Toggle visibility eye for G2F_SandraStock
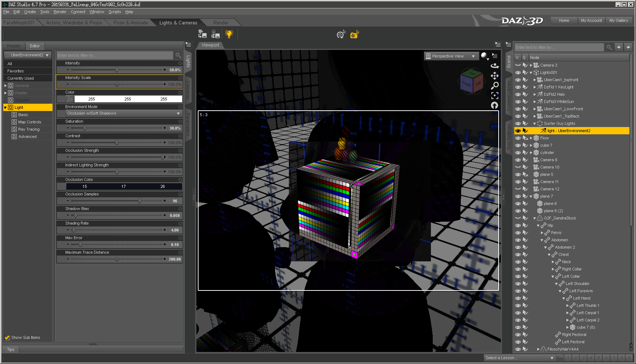Viewport: 636px width, 364px height. [518, 218]
